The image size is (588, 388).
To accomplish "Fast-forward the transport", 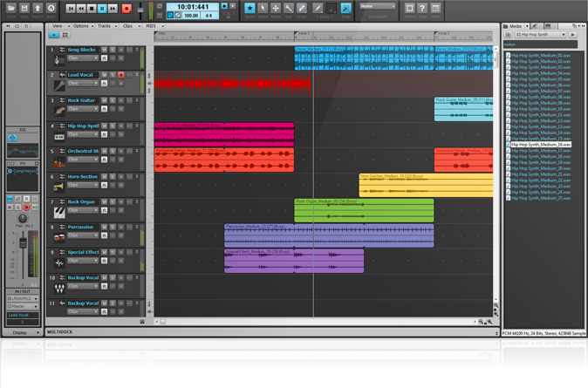I will tap(113, 9).
